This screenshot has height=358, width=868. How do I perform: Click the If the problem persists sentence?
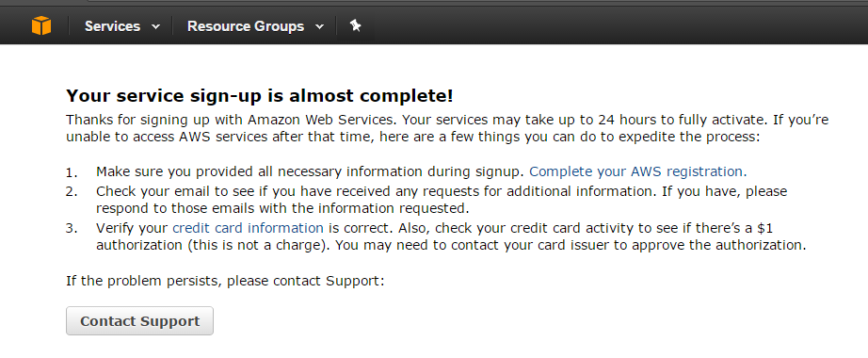pyautogui.click(x=225, y=281)
